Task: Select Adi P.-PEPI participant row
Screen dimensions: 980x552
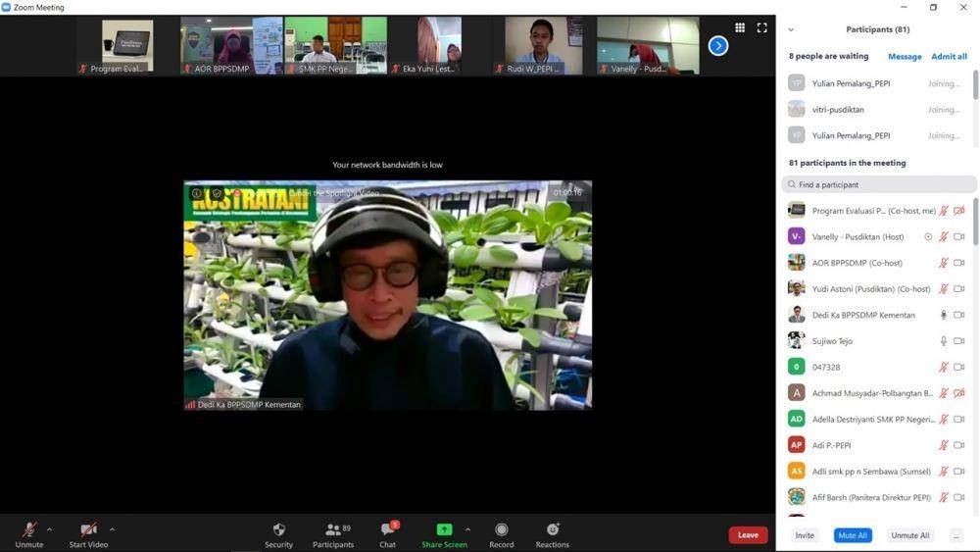Action: coord(877,445)
